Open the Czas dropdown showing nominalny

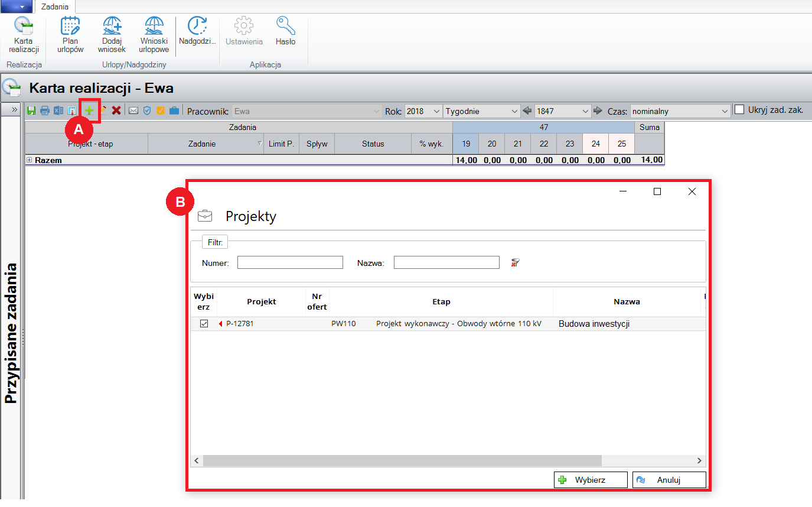pos(680,111)
